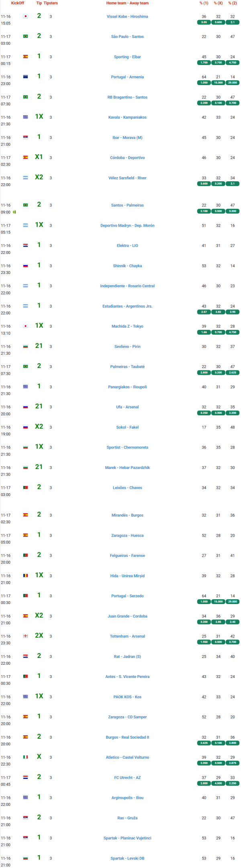The image size is (241, 868).
Task: Click the Home team - Away team header
Action: (127, 3)
